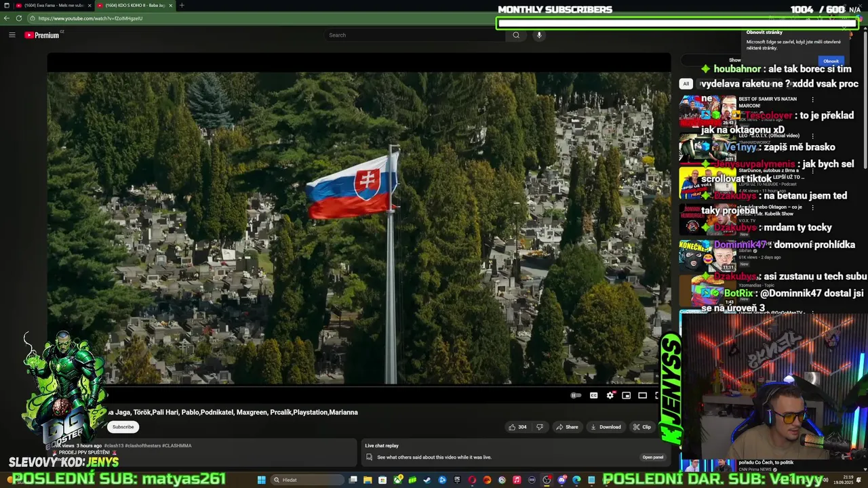This screenshot has height=488, width=868.
Task: Open the Windows Start menu
Action: tap(261, 480)
